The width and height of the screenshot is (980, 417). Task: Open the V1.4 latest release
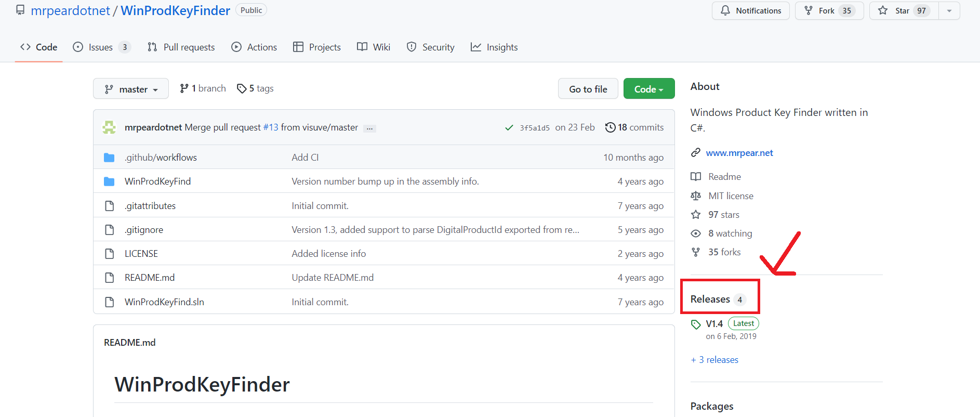coord(714,324)
